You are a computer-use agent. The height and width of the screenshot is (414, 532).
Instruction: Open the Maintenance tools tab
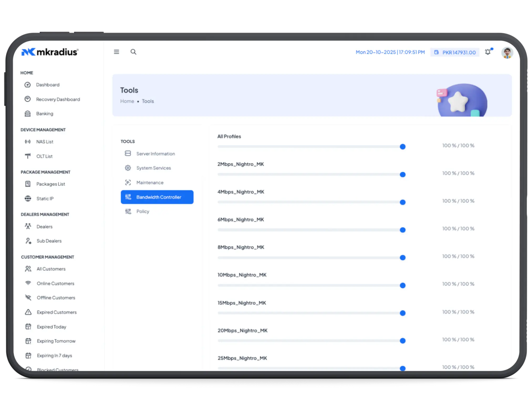pos(150,182)
